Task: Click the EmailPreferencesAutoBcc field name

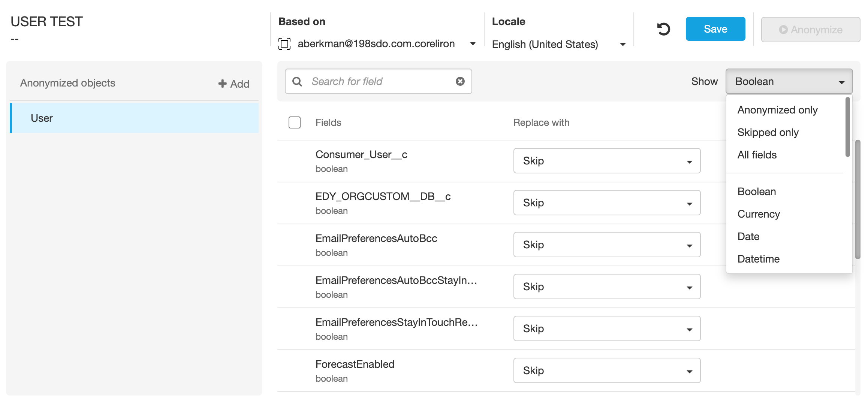Action: (x=376, y=238)
